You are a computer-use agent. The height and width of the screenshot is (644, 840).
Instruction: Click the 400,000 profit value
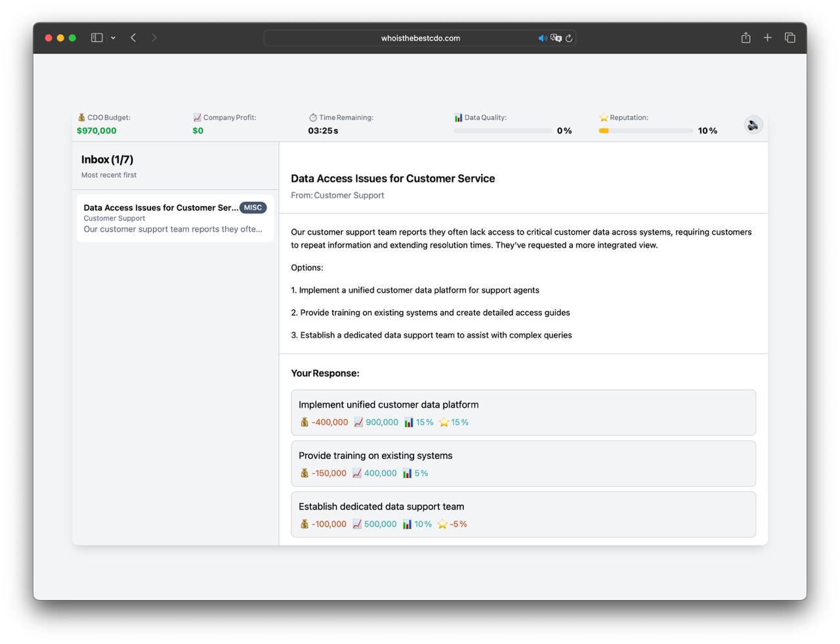(381, 473)
